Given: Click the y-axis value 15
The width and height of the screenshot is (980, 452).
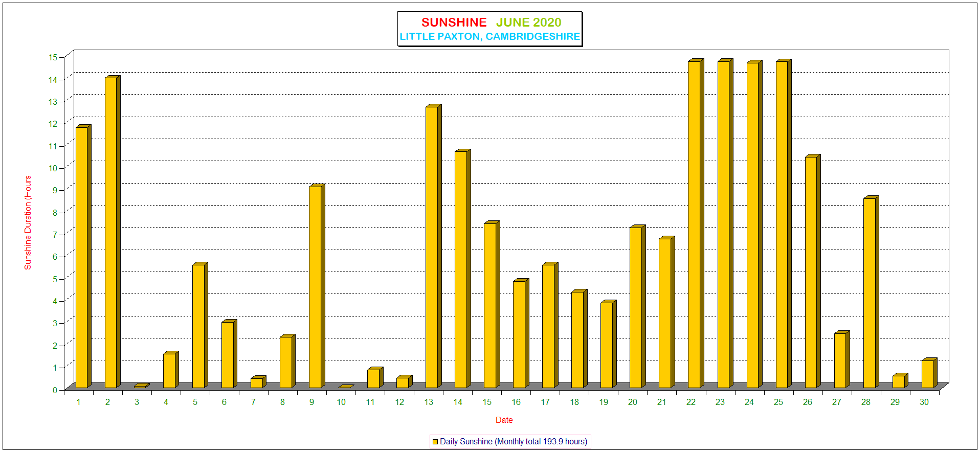Looking at the screenshot, I should point(53,57).
